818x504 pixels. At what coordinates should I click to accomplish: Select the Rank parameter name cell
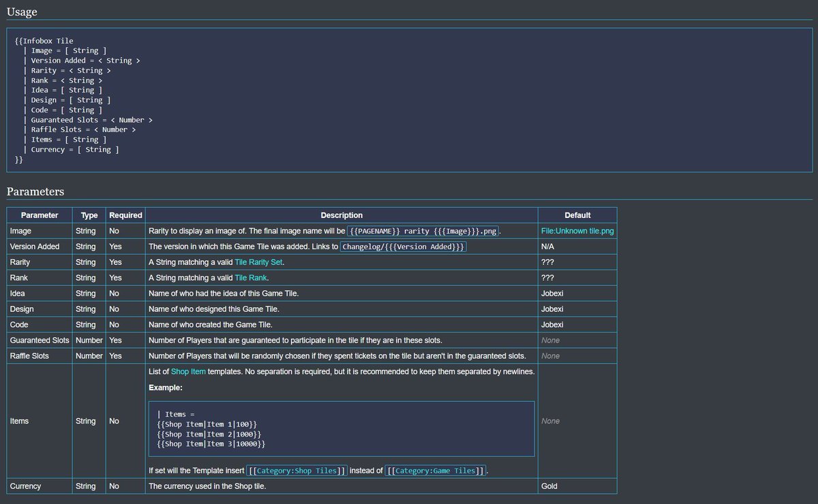40,278
